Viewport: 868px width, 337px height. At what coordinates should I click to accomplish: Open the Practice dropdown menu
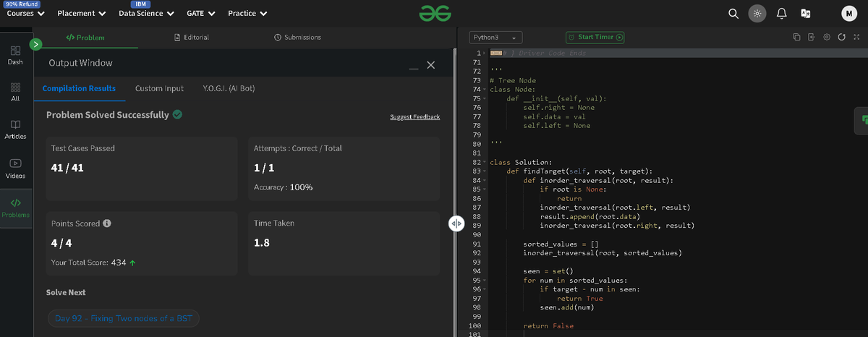coord(247,13)
